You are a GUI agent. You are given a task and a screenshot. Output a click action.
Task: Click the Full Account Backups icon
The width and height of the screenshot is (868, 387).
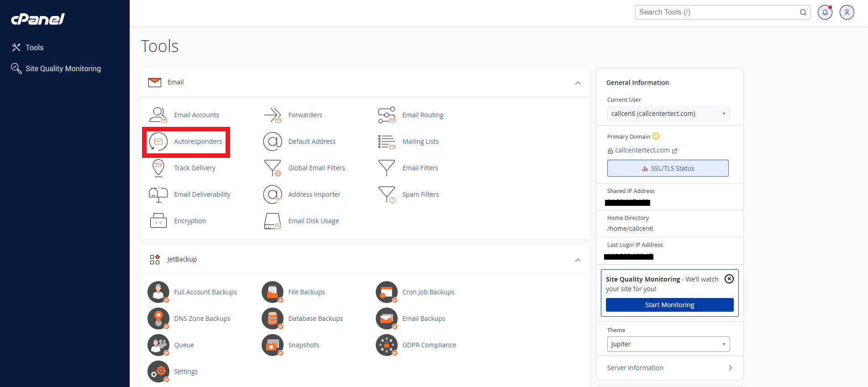tap(158, 292)
